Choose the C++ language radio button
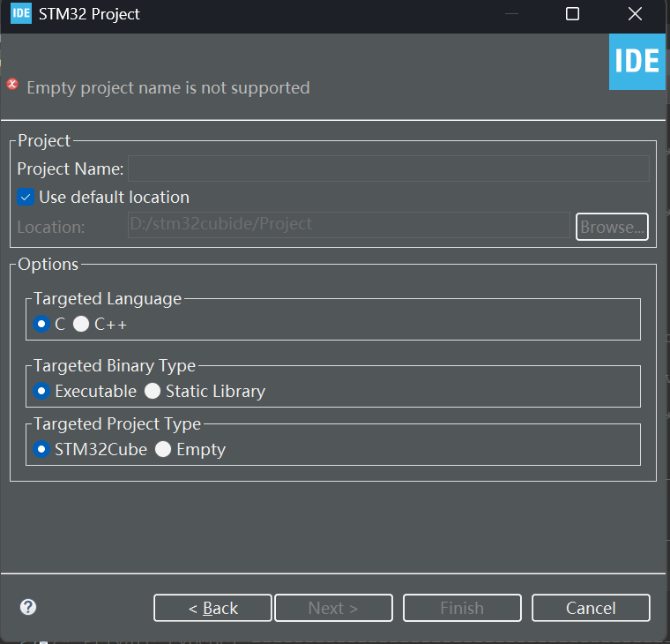Viewport: 670px width, 644px height. pos(81,324)
